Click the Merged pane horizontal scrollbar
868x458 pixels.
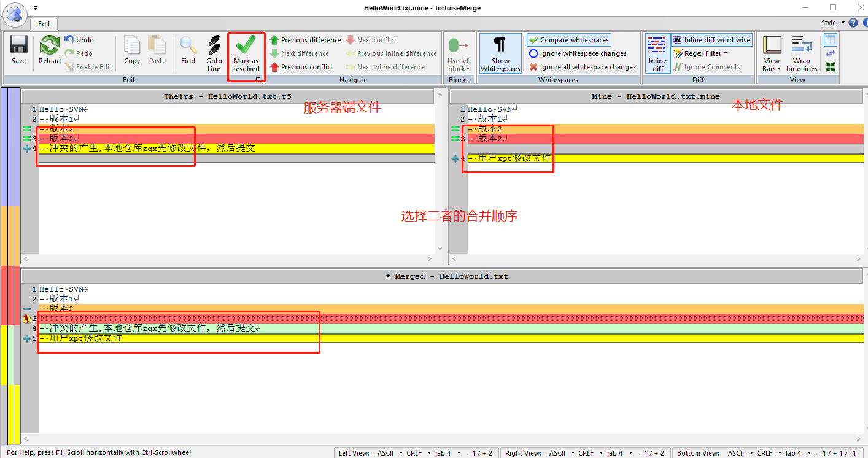click(x=443, y=440)
